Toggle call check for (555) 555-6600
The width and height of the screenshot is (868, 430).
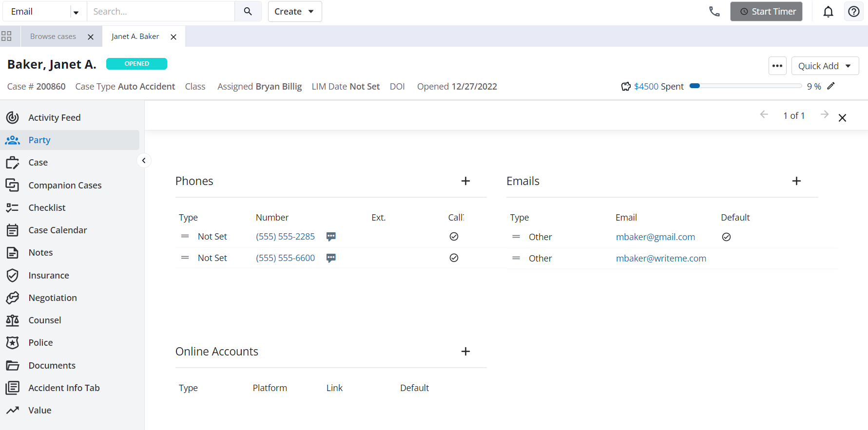(454, 258)
